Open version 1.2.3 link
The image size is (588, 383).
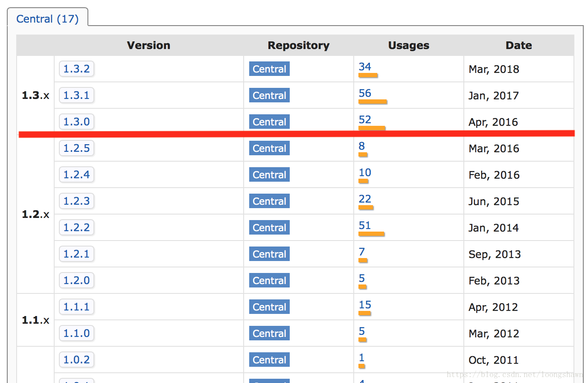click(x=77, y=201)
